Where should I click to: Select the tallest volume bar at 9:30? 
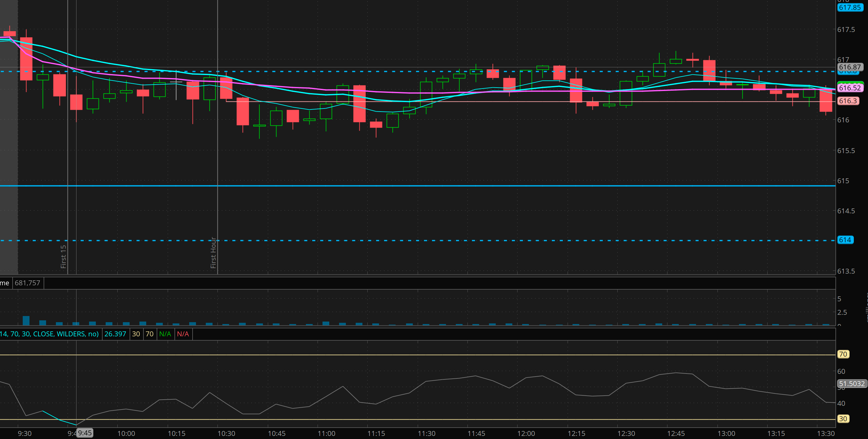(26, 320)
